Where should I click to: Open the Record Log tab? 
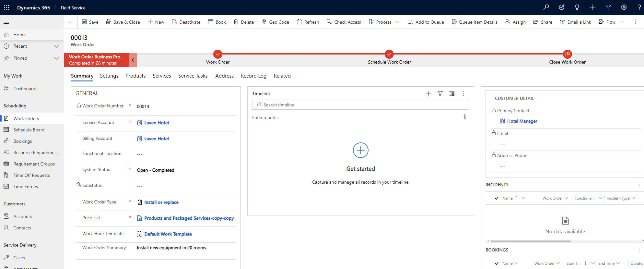[253, 76]
